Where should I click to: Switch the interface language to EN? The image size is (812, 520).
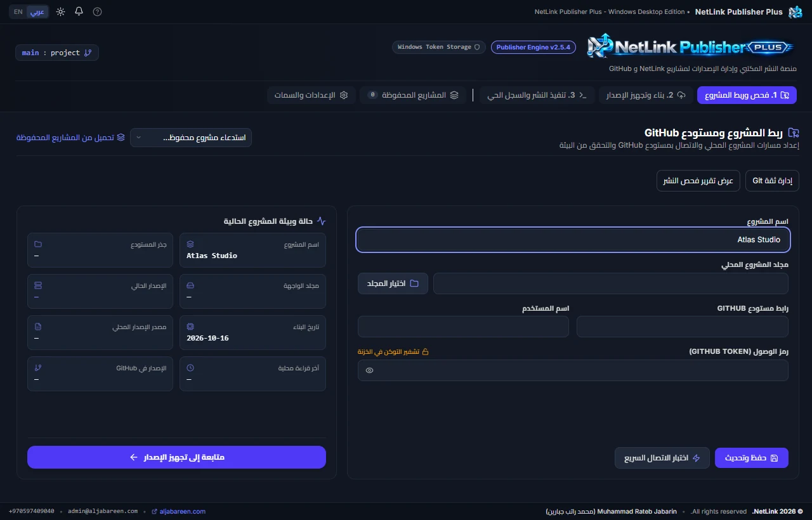[x=18, y=11]
